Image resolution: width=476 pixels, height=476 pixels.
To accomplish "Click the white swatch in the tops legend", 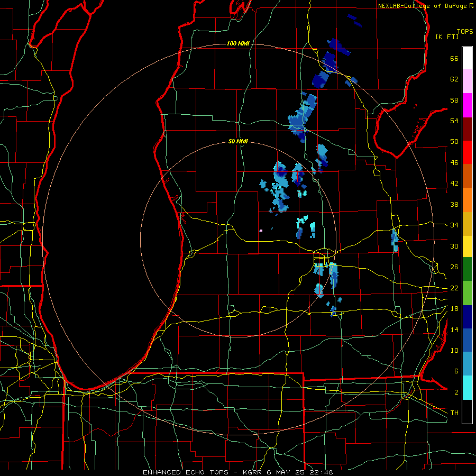I will click(x=467, y=58).
